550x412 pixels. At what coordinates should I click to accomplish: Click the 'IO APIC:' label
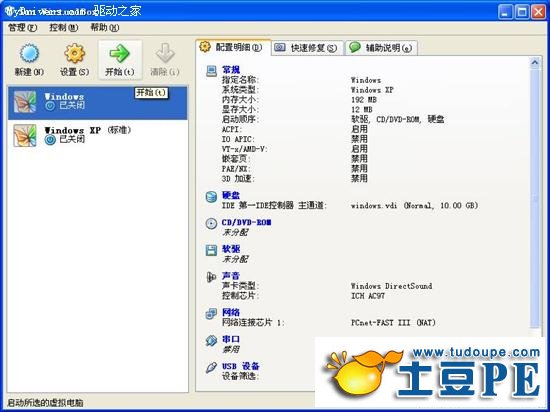click(238, 139)
